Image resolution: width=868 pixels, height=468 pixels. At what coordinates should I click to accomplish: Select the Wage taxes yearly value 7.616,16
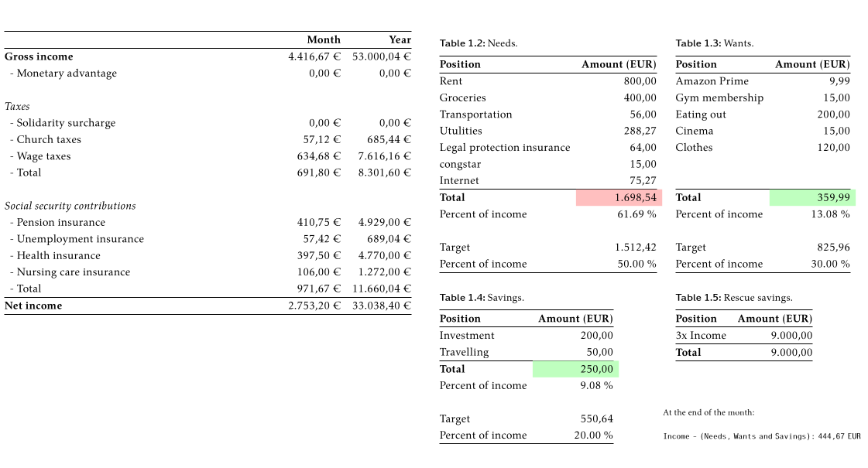pos(383,155)
